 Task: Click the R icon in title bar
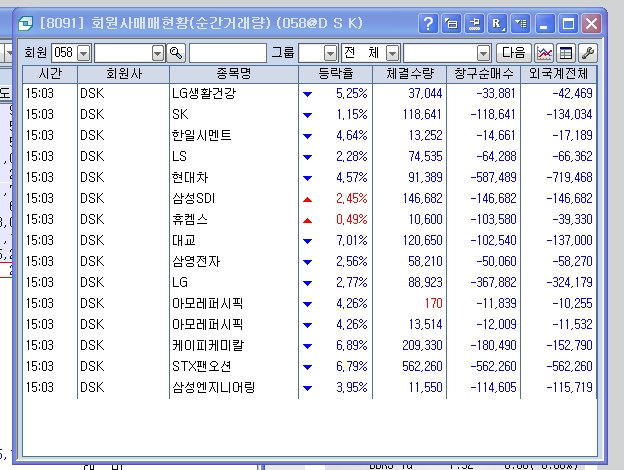498,23
